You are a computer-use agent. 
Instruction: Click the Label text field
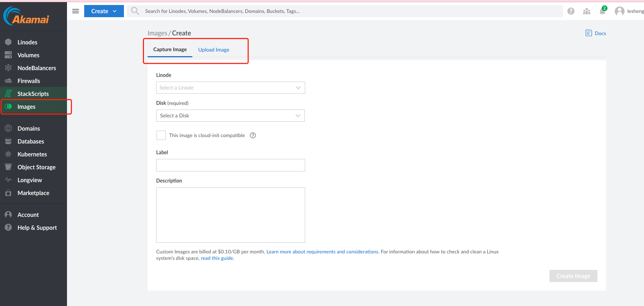coord(231,165)
